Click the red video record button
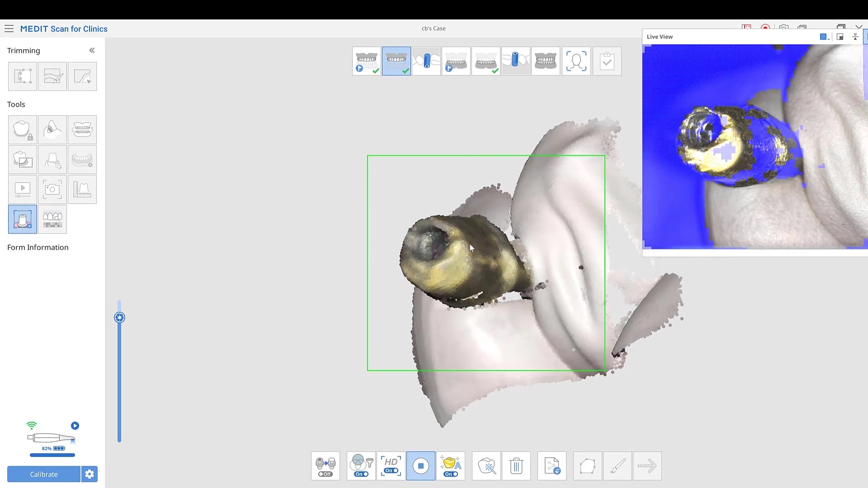Image resolution: width=868 pixels, height=488 pixels. tap(765, 28)
